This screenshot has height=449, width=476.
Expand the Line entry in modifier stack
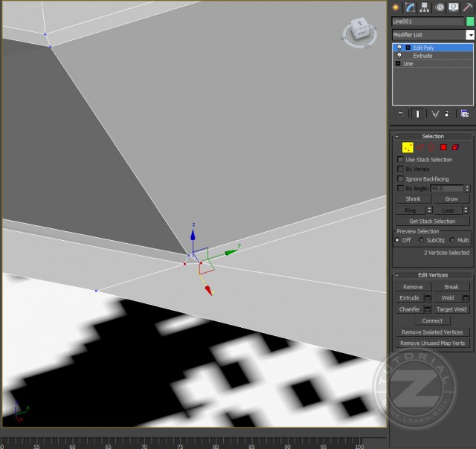click(398, 64)
